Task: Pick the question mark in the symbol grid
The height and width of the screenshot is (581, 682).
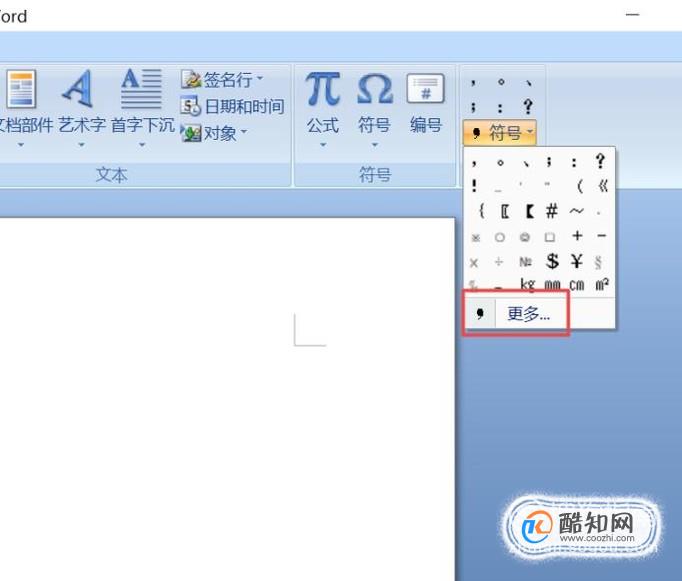Action: pos(600,161)
